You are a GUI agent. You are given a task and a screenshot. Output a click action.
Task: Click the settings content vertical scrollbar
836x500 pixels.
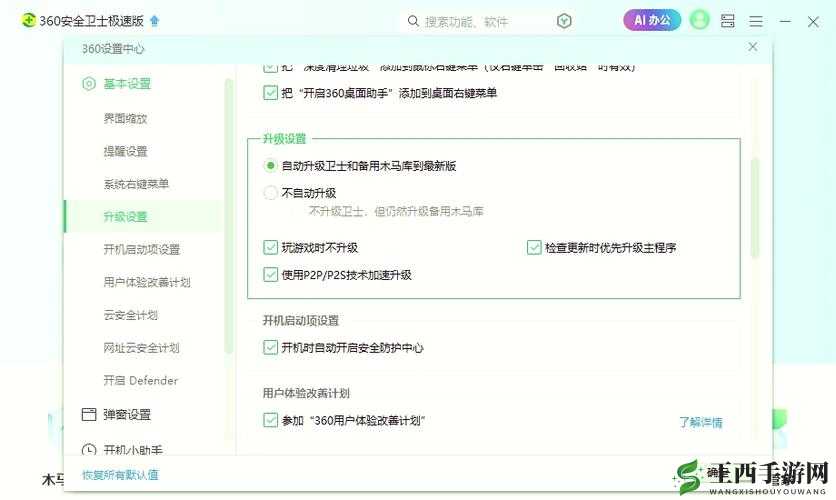click(754, 208)
